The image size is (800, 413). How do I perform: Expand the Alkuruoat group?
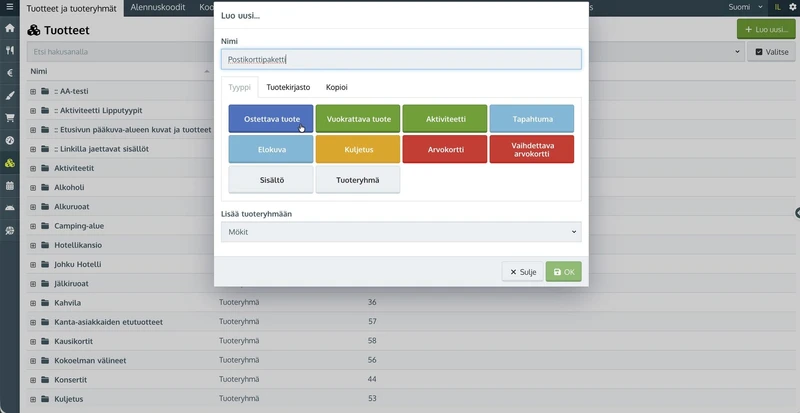pos(33,207)
